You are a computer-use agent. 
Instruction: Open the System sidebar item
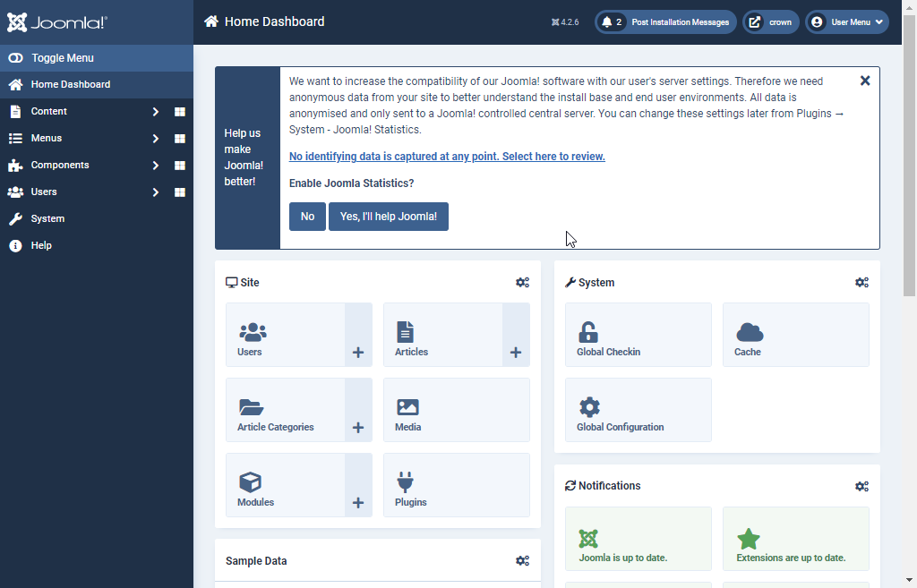tap(97, 219)
